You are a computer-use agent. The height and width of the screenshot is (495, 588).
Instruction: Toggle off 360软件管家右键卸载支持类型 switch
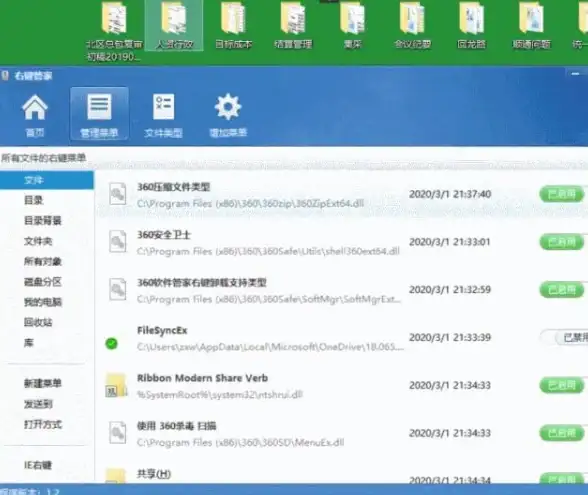(x=562, y=290)
